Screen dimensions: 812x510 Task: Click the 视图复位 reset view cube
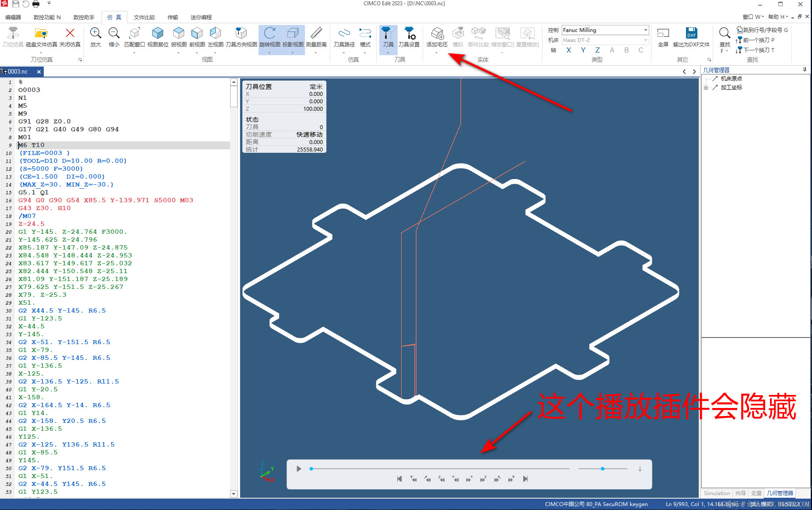[157, 33]
